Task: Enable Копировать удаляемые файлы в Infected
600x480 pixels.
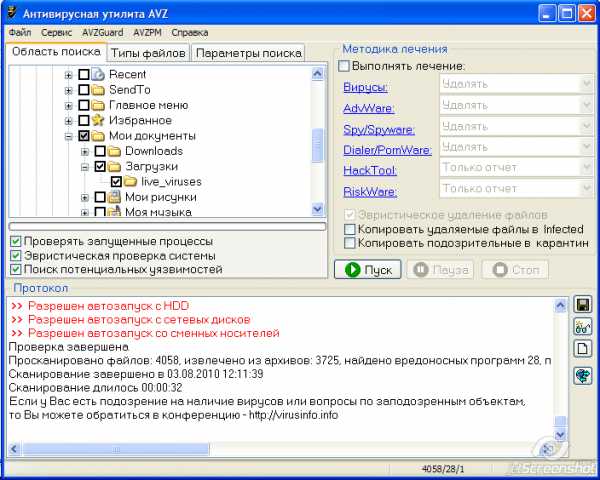Action: point(350,229)
